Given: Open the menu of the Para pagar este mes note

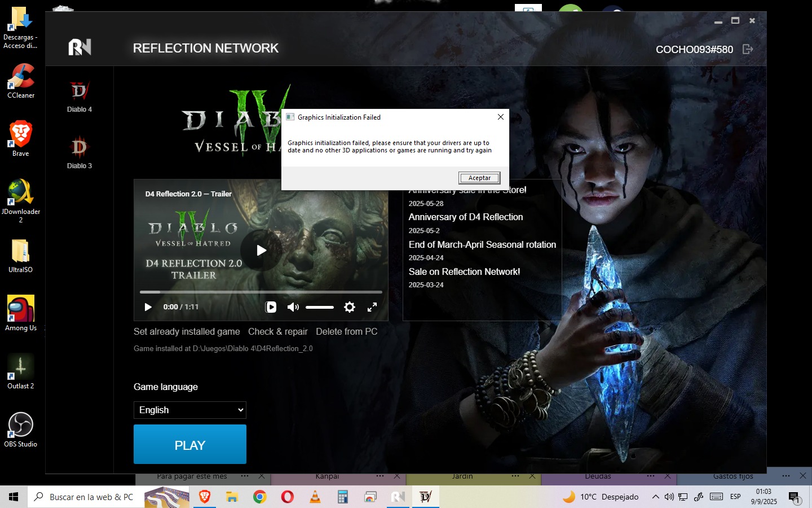Looking at the screenshot, I should click(x=245, y=476).
